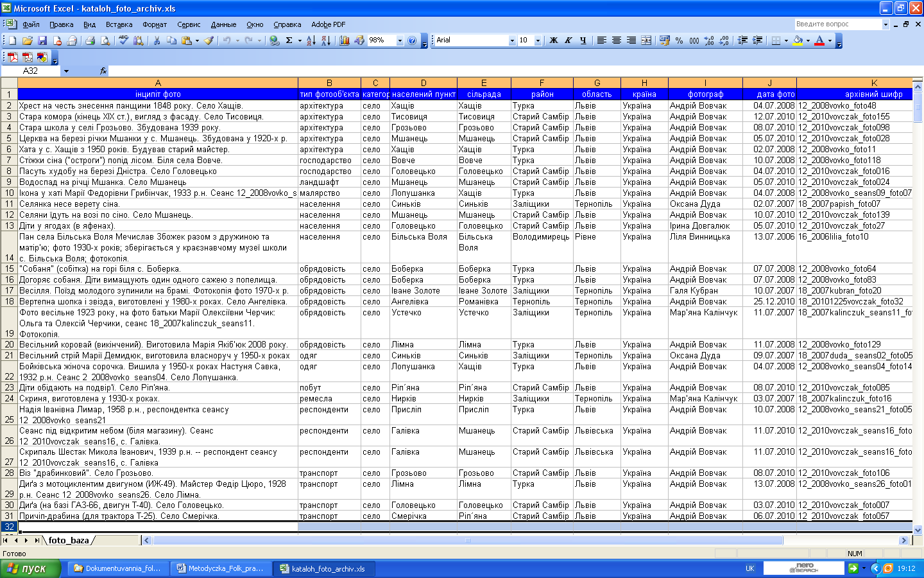
Task: Open the Вставка menu
Action: 119,24
